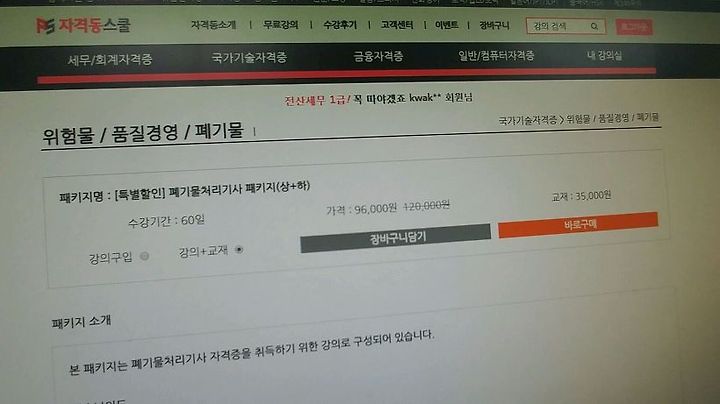Go to 내 강의실
The height and width of the screenshot is (404, 720).
click(x=604, y=56)
